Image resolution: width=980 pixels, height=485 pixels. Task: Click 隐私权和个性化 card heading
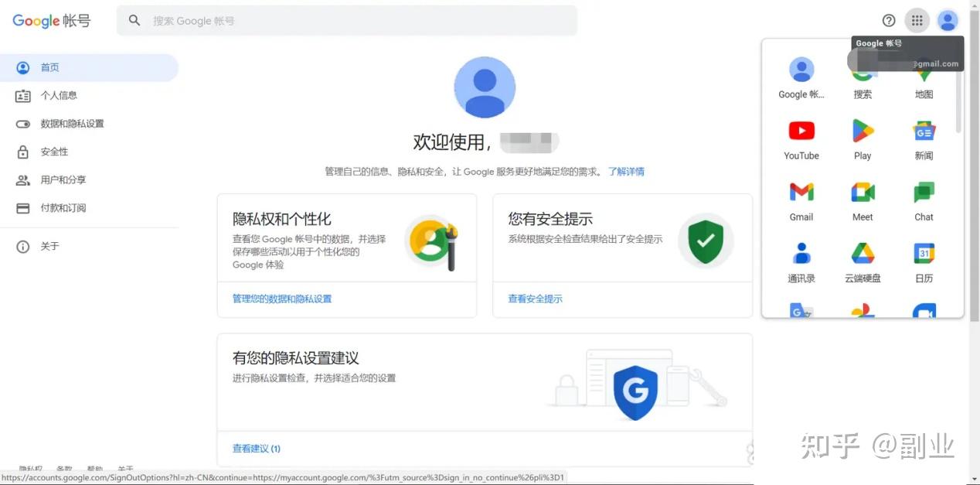coord(282,219)
